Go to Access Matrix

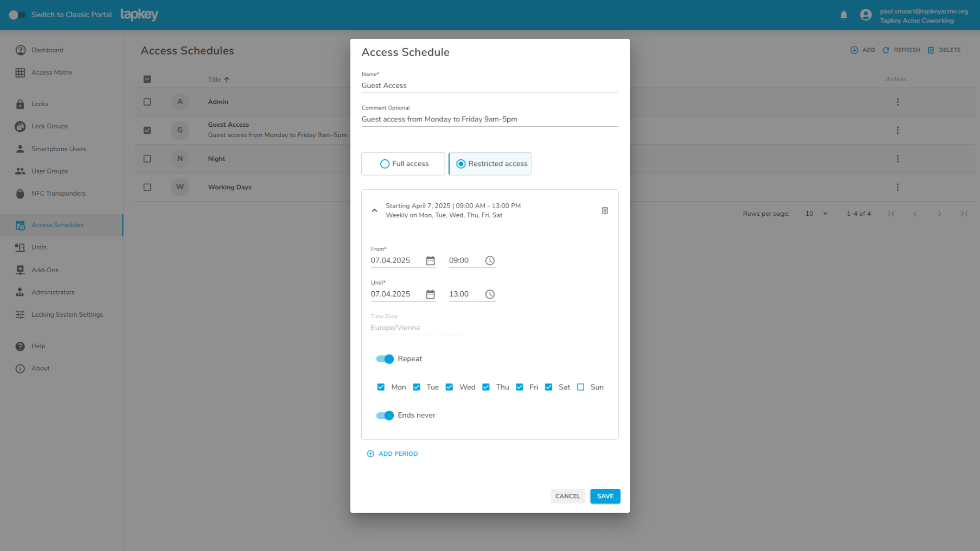click(52, 73)
